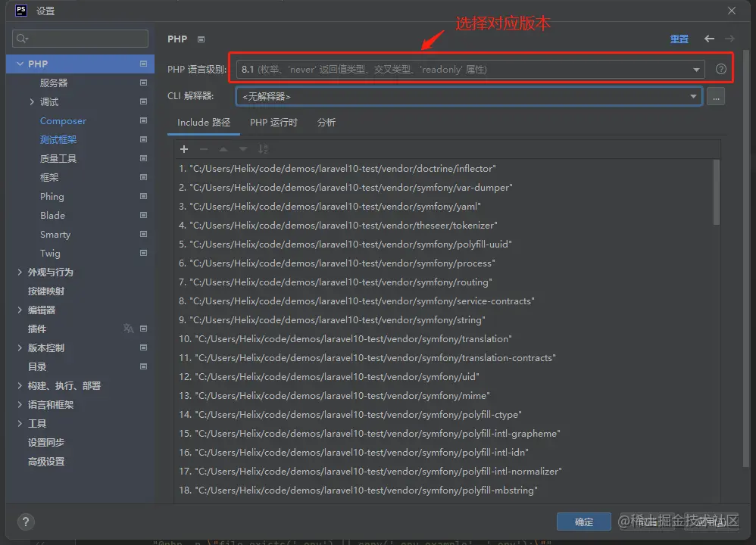Viewport: 756px width, 545px height.
Task: Click the remove include path minus icon
Action: click(204, 149)
